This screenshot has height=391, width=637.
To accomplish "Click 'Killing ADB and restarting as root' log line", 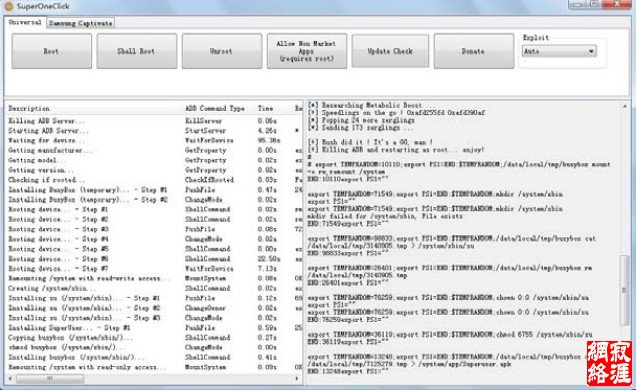I will (x=396, y=150).
